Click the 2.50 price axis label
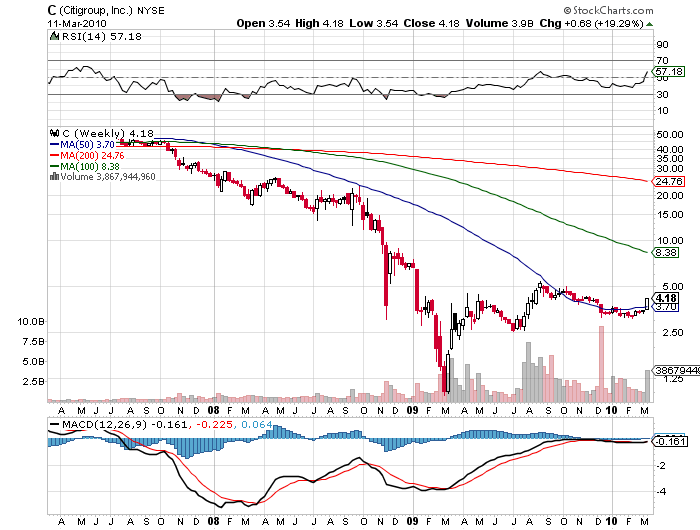 pyautogui.click(x=672, y=333)
